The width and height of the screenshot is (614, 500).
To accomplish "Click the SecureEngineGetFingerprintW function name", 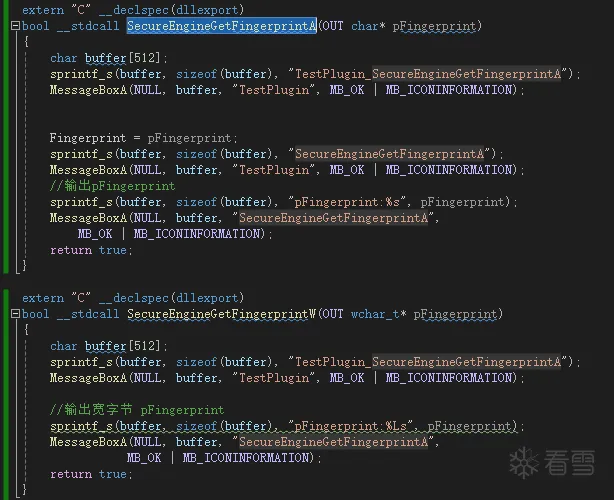I will pos(222,314).
